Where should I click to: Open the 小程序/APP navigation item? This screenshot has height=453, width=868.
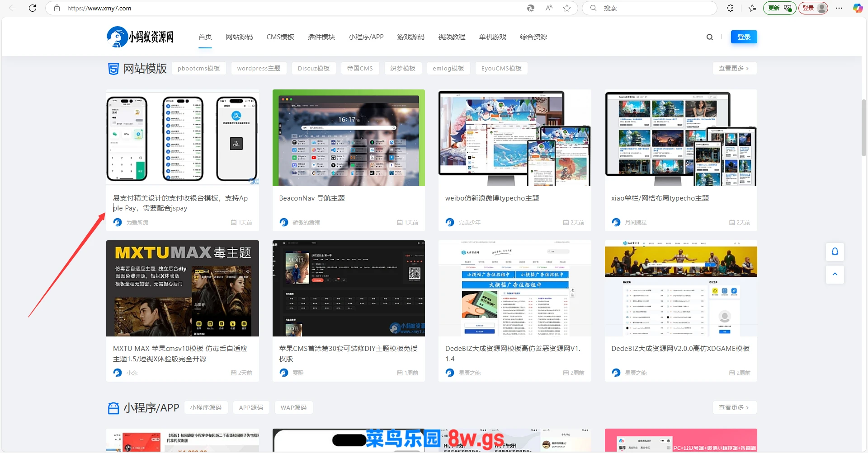pos(366,37)
